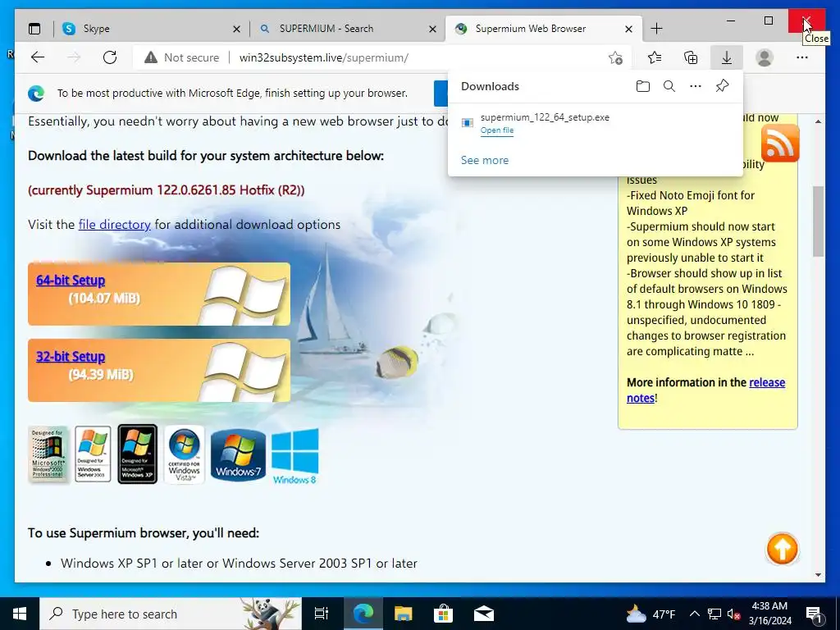
Task: Download the 64-bit Setup
Action: (71, 281)
